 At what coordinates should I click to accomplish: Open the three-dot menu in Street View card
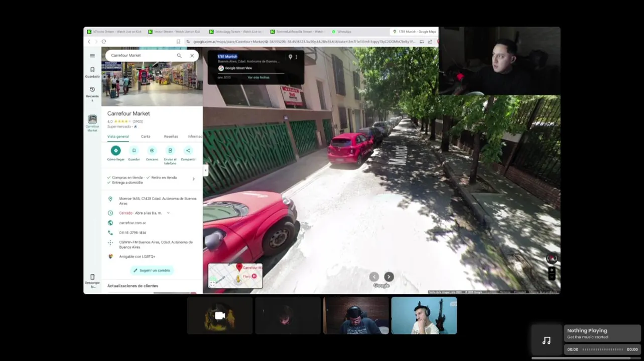tap(296, 57)
